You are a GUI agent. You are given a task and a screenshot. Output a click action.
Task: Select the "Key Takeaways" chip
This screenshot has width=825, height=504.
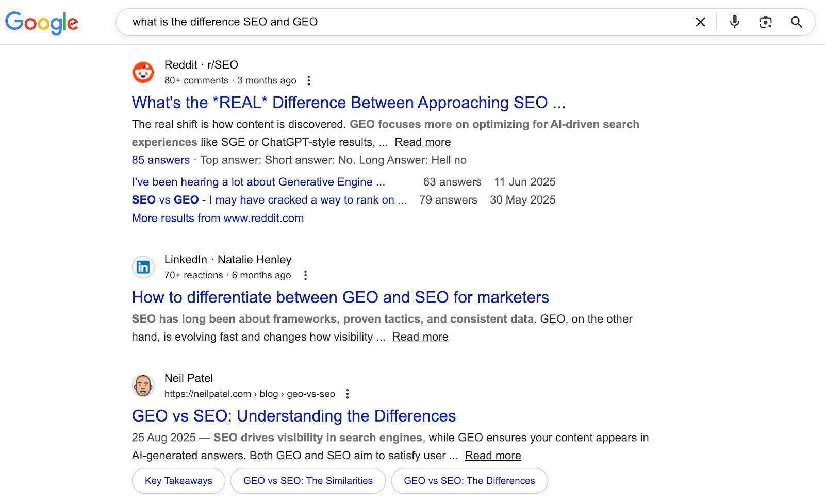tap(178, 481)
